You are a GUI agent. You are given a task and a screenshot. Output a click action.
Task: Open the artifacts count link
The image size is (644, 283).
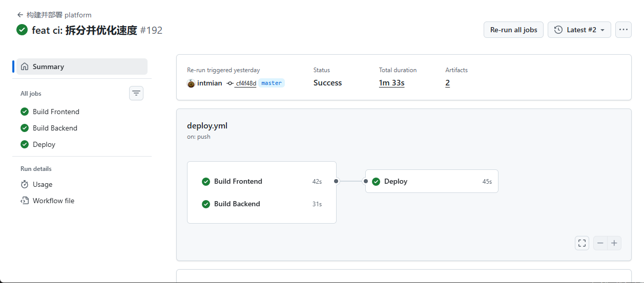(447, 83)
